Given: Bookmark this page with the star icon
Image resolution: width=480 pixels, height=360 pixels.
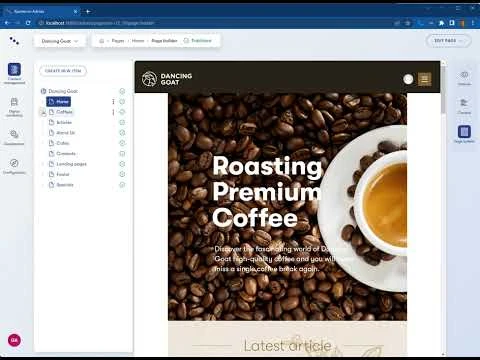Looking at the screenshot, I should tap(407, 23).
